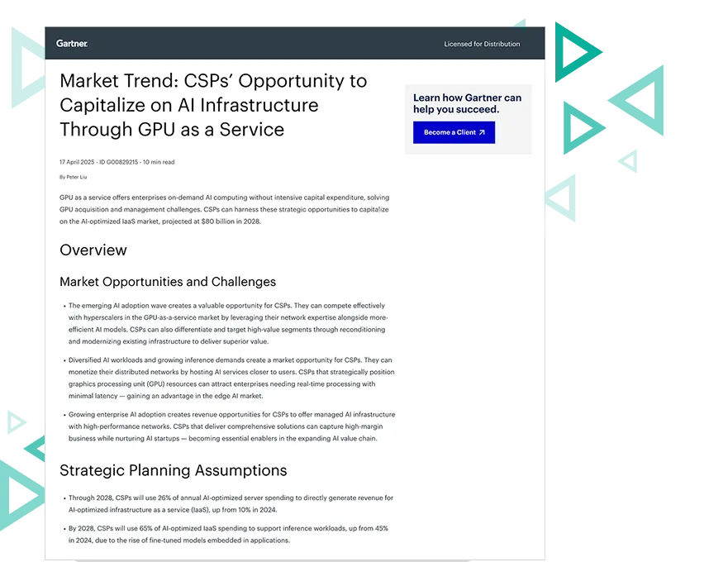728x562 pixels.
Task: Click the Licensed for Distribution label
Action: click(x=482, y=44)
